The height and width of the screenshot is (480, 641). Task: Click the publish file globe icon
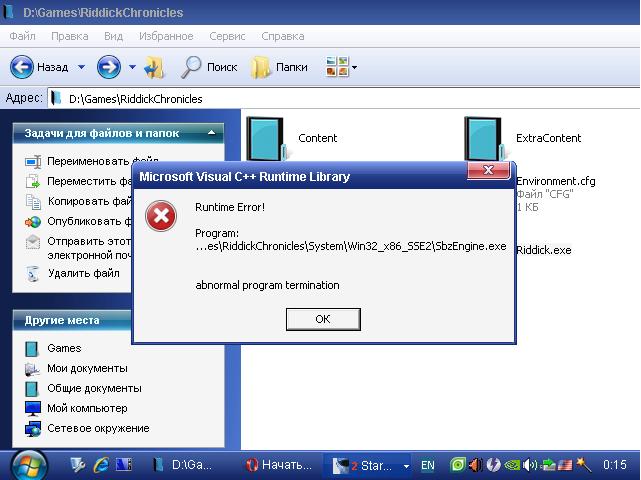tap(33, 222)
